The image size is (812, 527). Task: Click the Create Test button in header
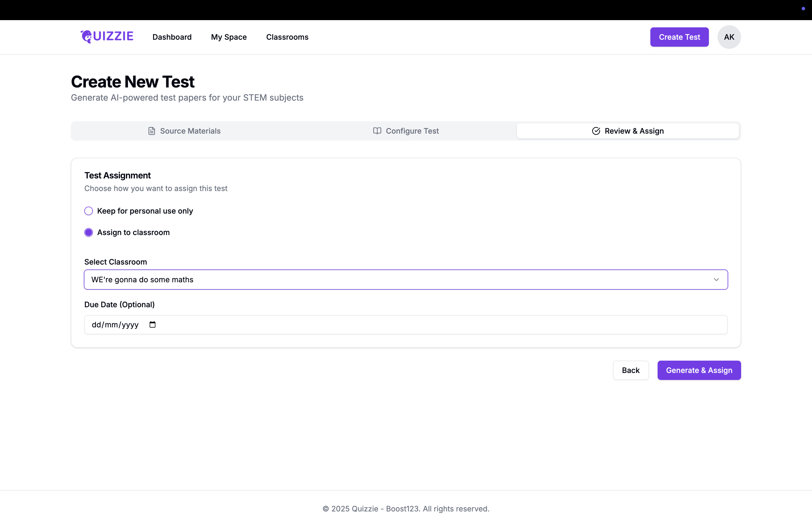click(679, 37)
